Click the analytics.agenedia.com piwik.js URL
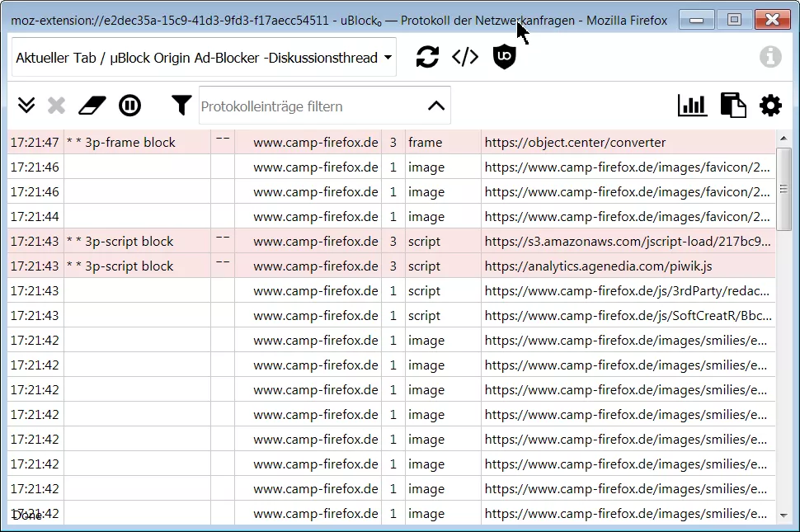Screen dimensions: 800x532 (x=598, y=266)
